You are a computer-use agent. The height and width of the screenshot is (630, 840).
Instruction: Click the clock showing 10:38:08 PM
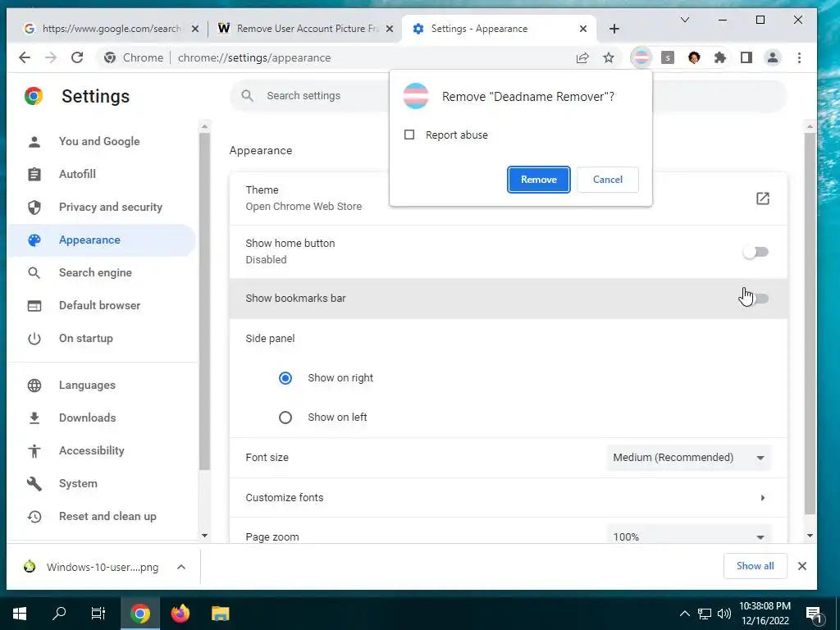coord(765,606)
